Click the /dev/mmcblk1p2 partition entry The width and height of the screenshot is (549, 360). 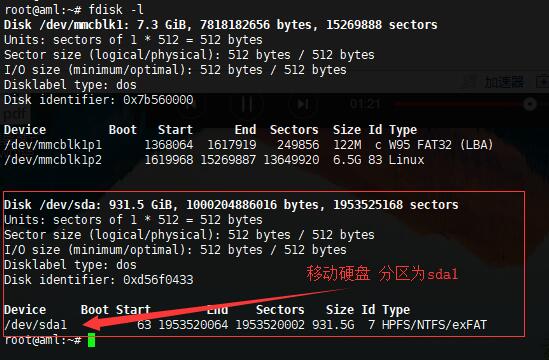(x=53, y=160)
